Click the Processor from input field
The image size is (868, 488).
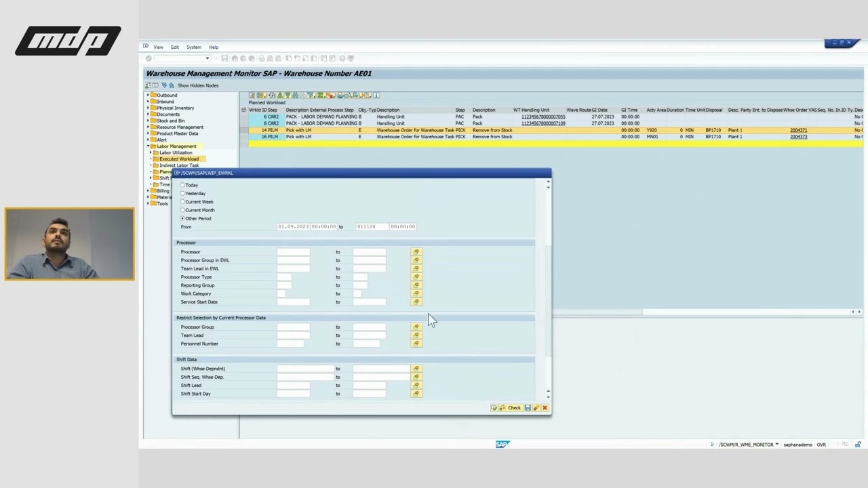click(293, 252)
